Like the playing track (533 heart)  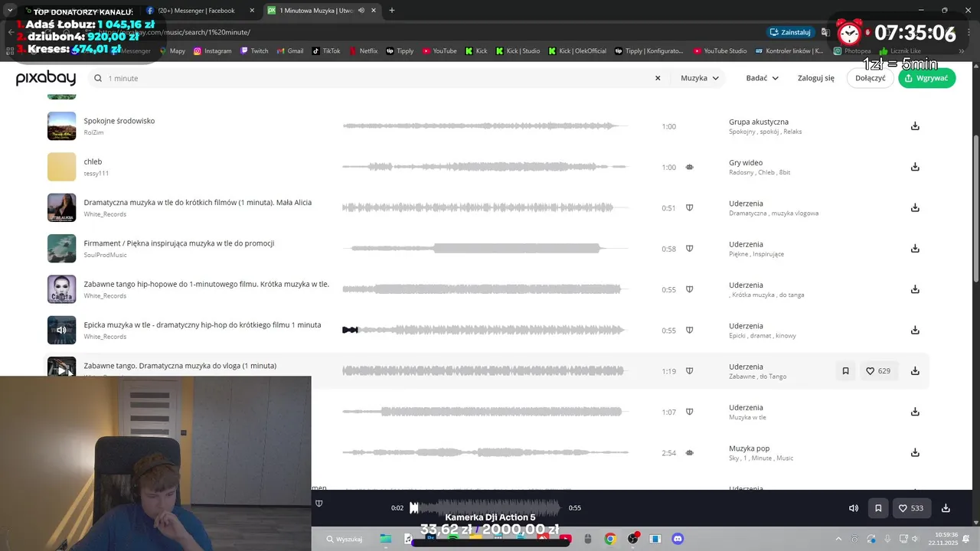pos(911,508)
